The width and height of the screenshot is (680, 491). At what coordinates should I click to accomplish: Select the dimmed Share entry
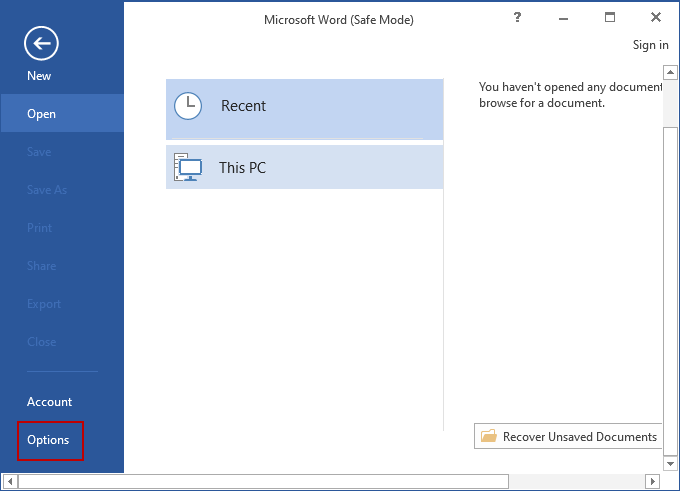(42, 266)
